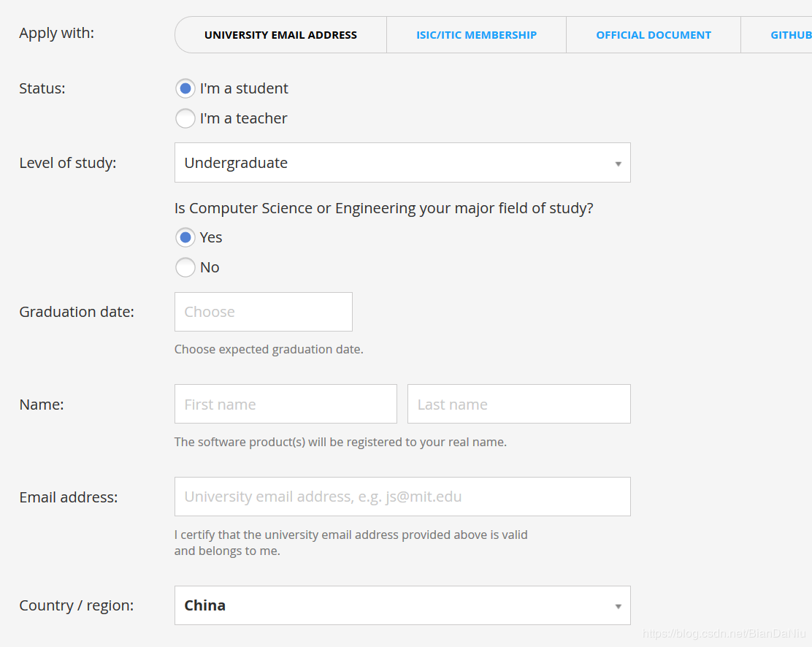Choose Yes for Computer Science major
Image resolution: width=812 pixels, height=647 pixels.
pyautogui.click(x=185, y=237)
